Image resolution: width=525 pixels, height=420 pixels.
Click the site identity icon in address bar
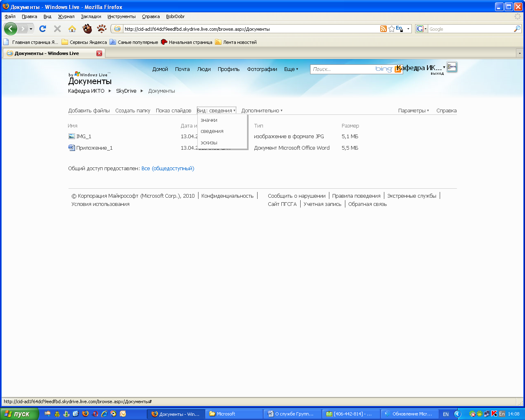pyautogui.click(x=117, y=29)
